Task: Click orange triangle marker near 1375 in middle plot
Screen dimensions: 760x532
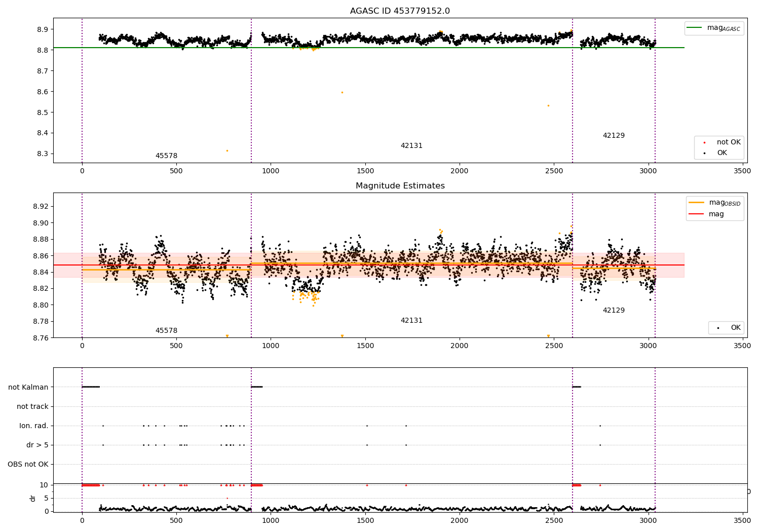Action: coord(342,336)
